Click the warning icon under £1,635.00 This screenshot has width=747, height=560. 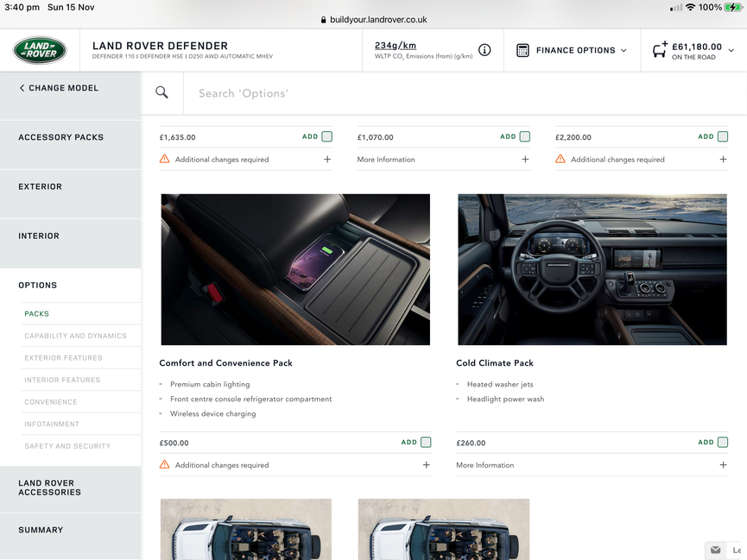164,159
